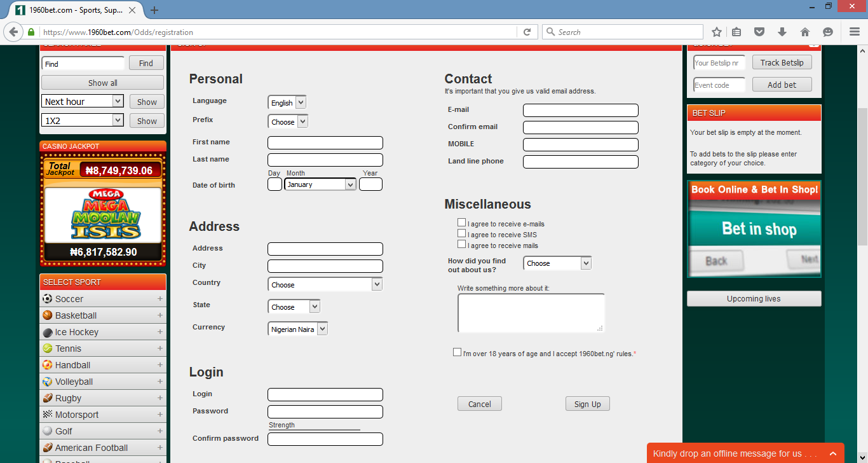The height and width of the screenshot is (463, 868).
Task: Open the birth Month dropdown showing January
Action: (x=320, y=184)
